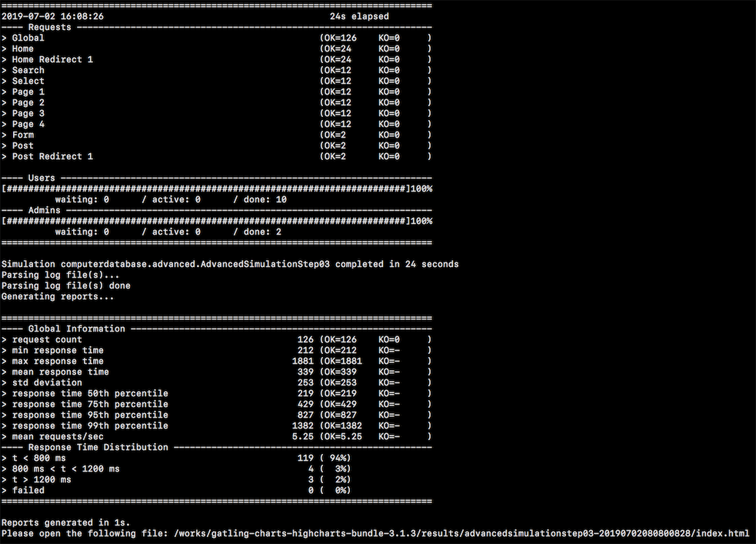756x544 pixels.
Task: Click the Search request row
Action: [x=216, y=71]
